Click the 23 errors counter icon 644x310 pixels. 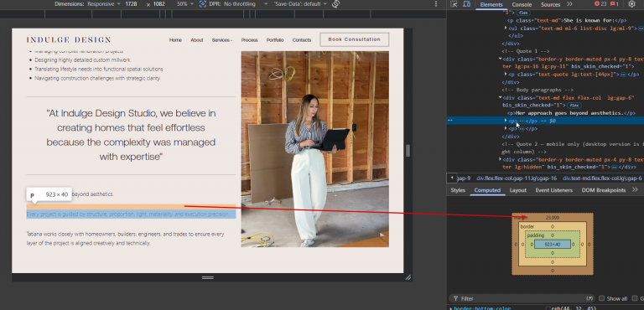tap(600, 4)
